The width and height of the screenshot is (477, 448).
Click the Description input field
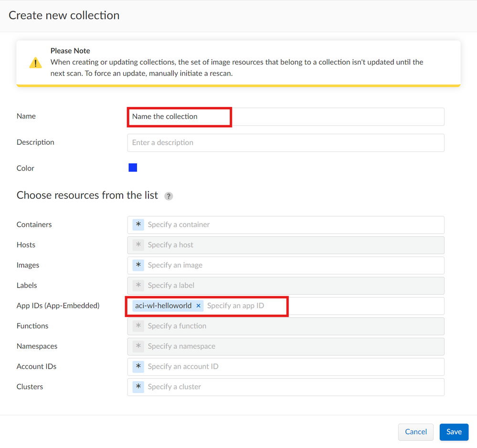pyautogui.click(x=286, y=143)
